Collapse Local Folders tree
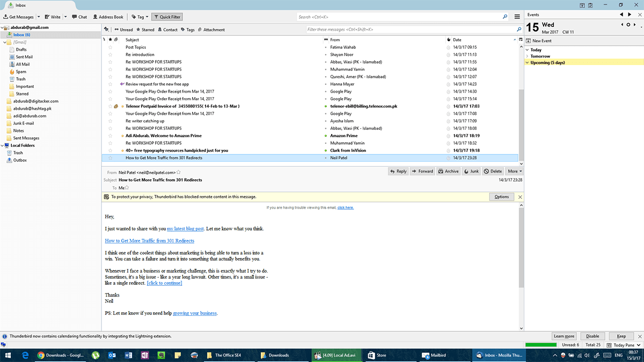 point(3,145)
